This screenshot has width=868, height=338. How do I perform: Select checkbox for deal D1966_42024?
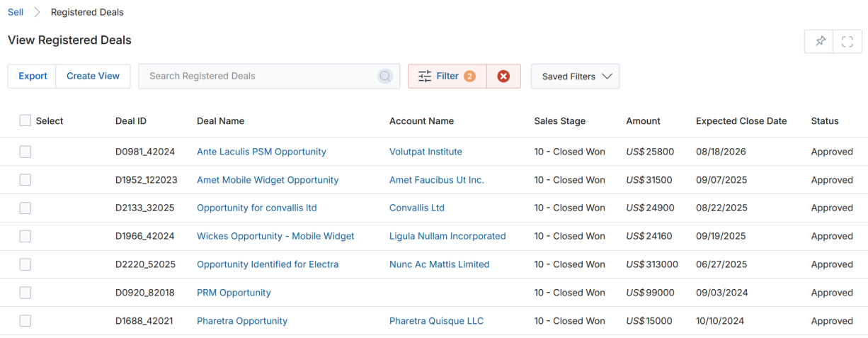(x=25, y=236)
